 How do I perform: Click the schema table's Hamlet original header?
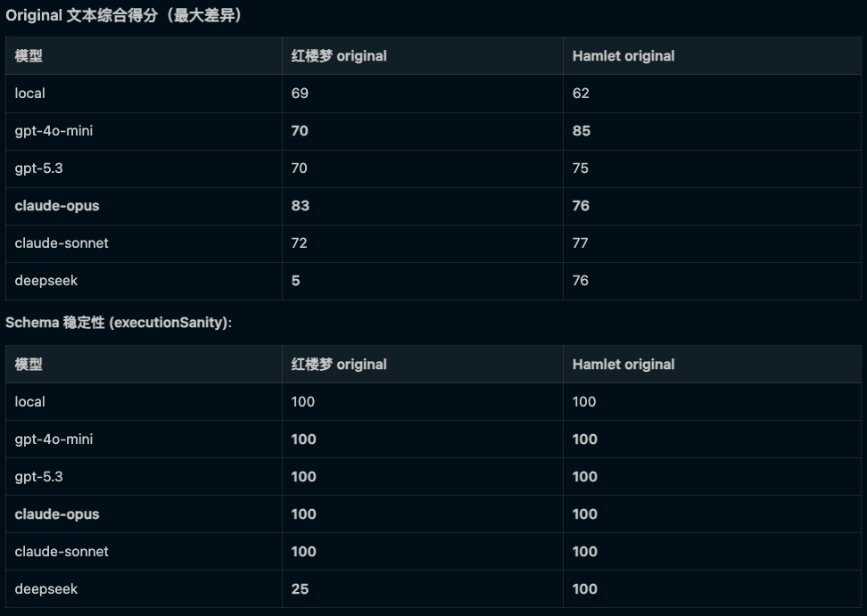pyautogui.click(x=623, y=365)
